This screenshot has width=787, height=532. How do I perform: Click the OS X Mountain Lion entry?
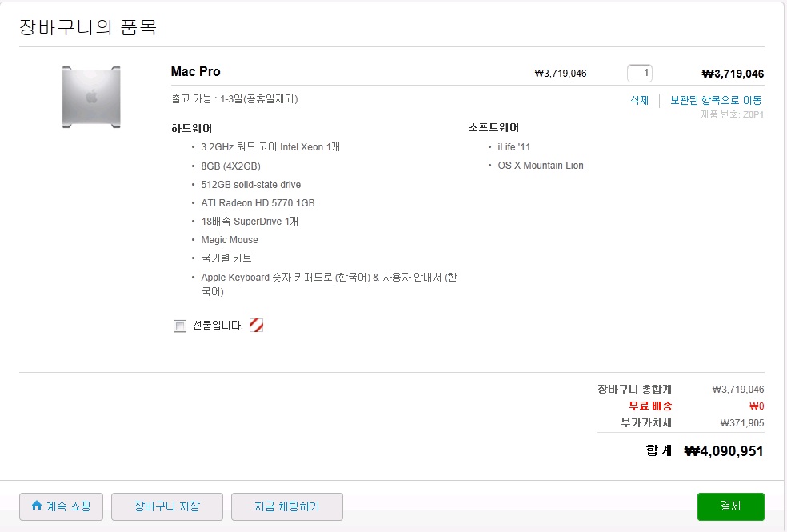click(541, 166)
